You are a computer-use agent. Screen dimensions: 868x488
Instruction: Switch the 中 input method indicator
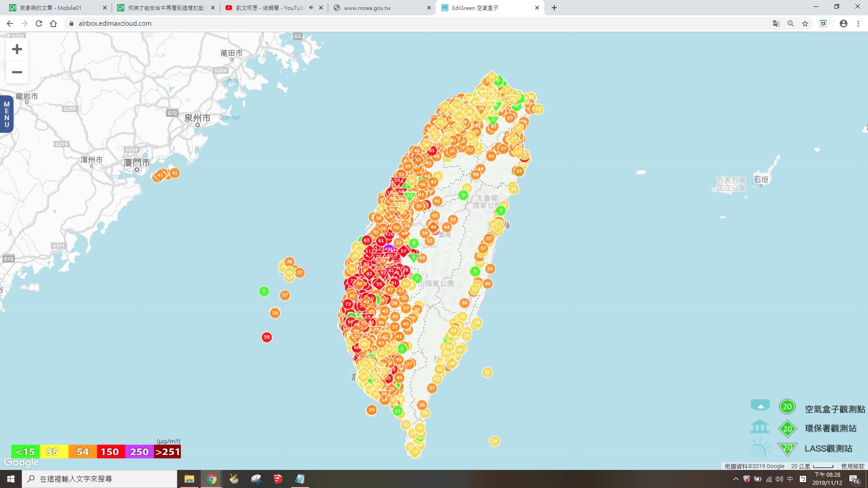pyautogui.click(x=790, y=479)
